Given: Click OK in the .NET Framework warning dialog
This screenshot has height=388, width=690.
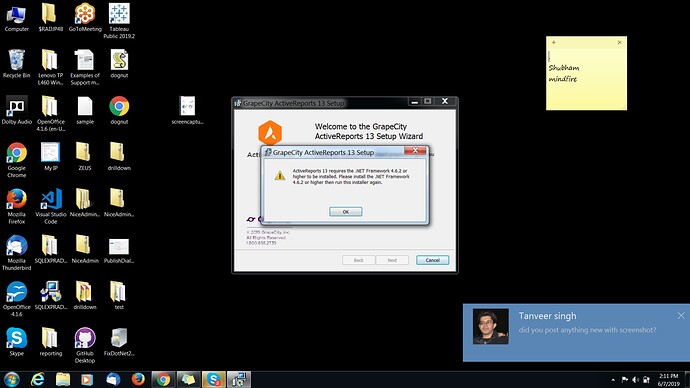Looking at the screenshot, I should pyautogui.click(x=345, y=212).
